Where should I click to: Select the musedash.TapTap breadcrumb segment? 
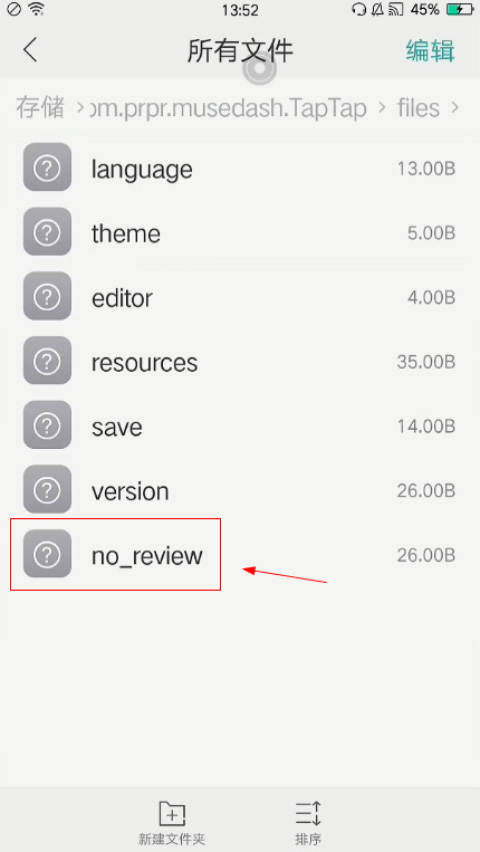[228, 108]
